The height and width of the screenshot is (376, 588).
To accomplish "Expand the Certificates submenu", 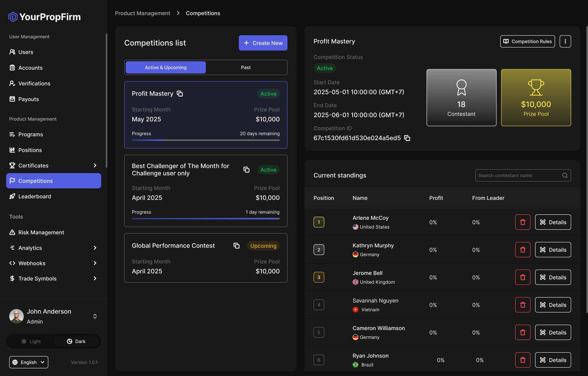I will [95, 165].
